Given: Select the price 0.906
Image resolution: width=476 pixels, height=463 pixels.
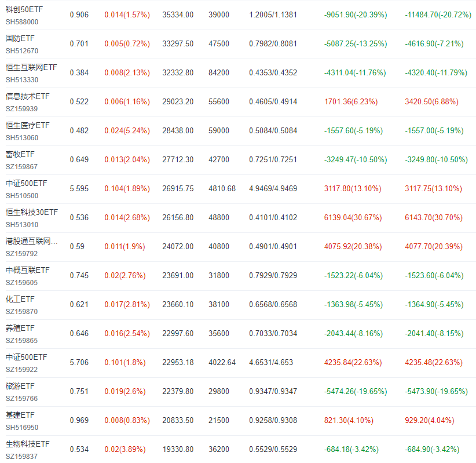Looking at the screenshot, I should point(79,14).
